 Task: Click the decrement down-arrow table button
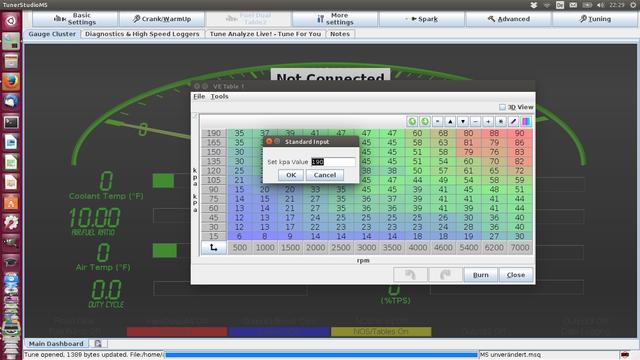click(x=463, y=121)
